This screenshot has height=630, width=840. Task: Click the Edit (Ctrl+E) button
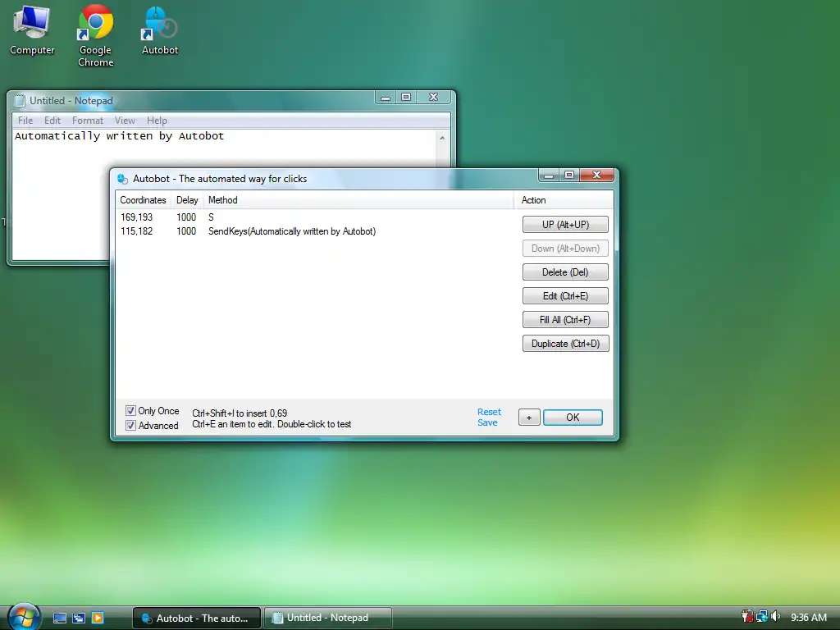[565, 296]
